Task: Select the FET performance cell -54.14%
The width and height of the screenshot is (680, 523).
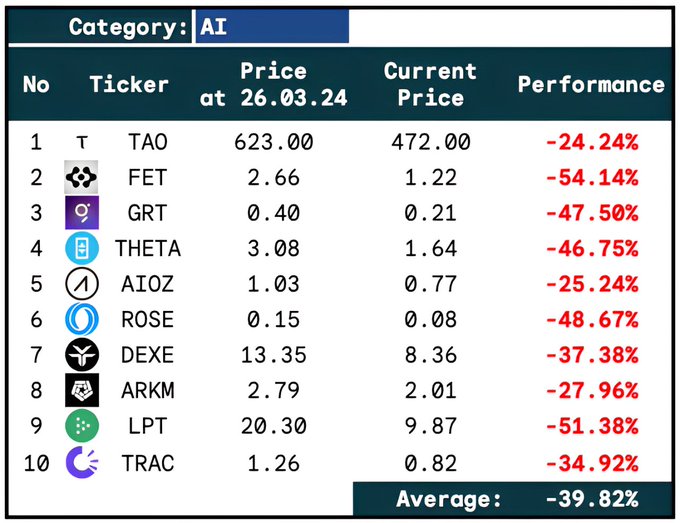Action: (592, 178)
